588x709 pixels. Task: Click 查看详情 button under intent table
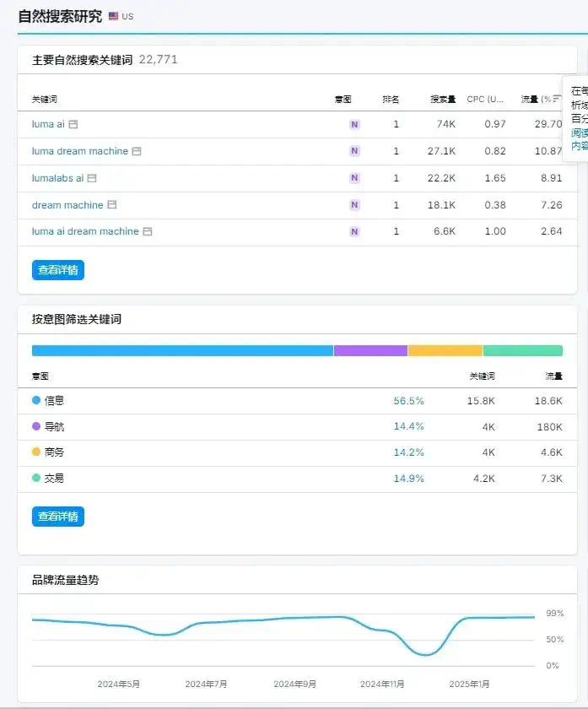click(58, 517)
